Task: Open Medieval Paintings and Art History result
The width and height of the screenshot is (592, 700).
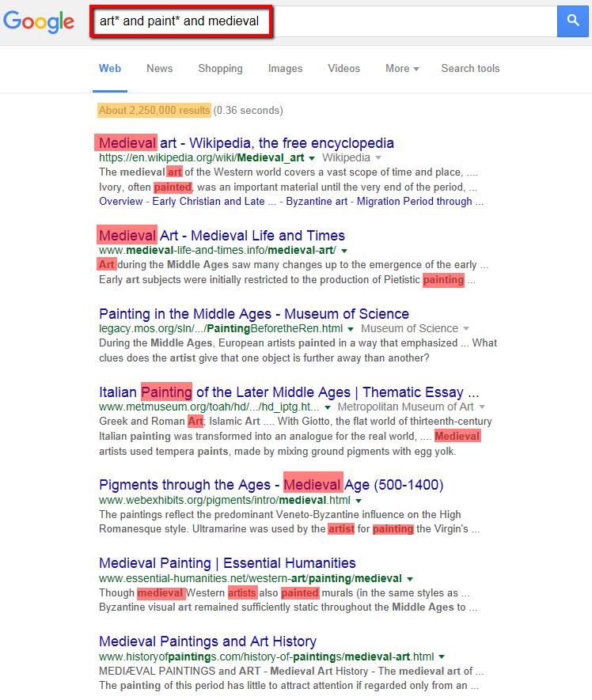Action: [208, 641]
